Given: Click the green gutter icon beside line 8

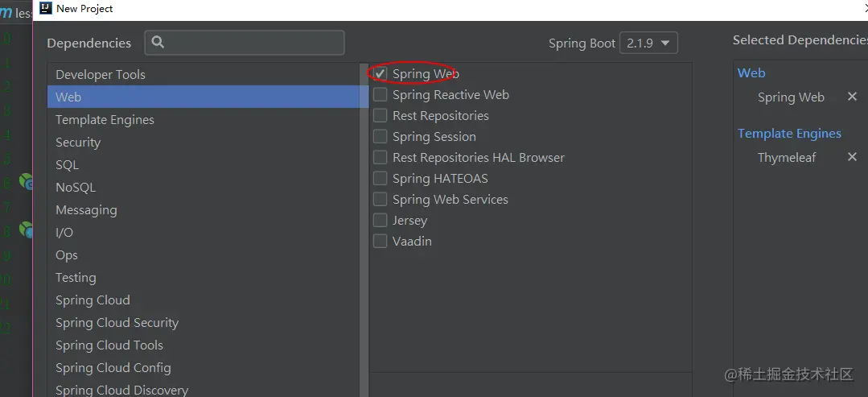Looking at the screenshot, I should click(x=26, y=229).
